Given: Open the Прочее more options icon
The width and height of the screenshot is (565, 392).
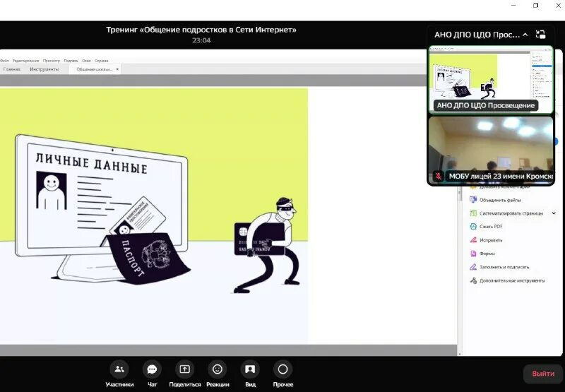Looking at the screenshot, I should [x=283, y=369].
